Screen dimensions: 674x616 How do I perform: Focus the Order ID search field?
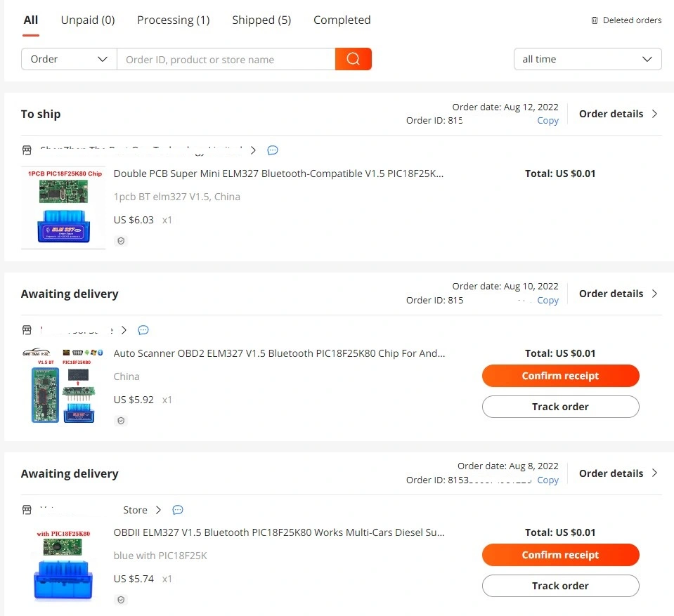226,59
